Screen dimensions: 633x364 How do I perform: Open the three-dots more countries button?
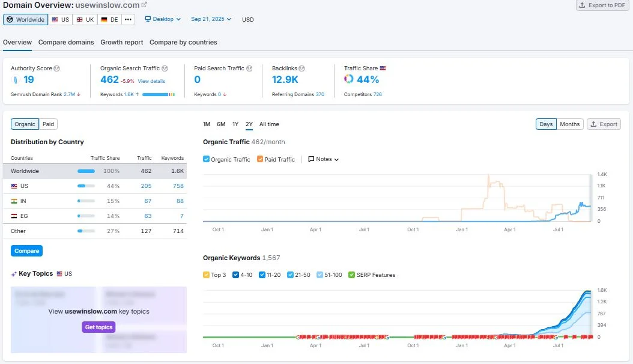coord(129,19)
